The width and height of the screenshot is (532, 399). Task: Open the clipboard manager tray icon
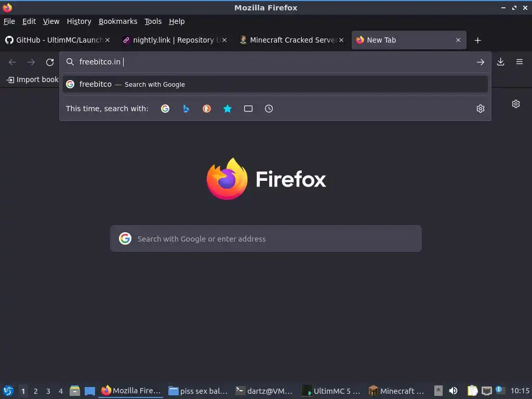(472, 391)
